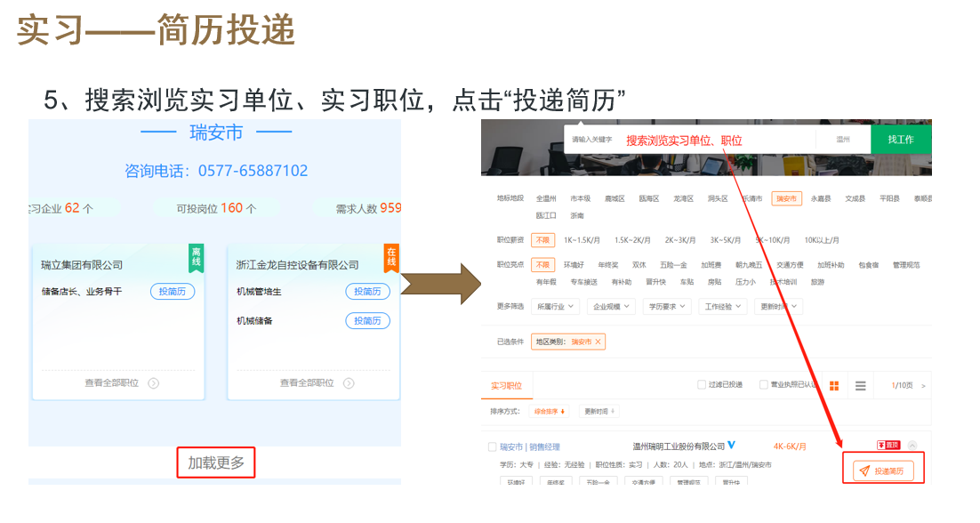Filter by highlight 年终奖

(x=608, y=265)
